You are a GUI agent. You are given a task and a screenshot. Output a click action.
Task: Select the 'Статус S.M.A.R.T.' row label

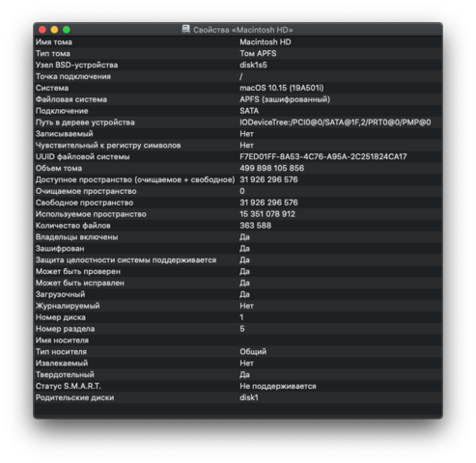[x=68, y=386]
